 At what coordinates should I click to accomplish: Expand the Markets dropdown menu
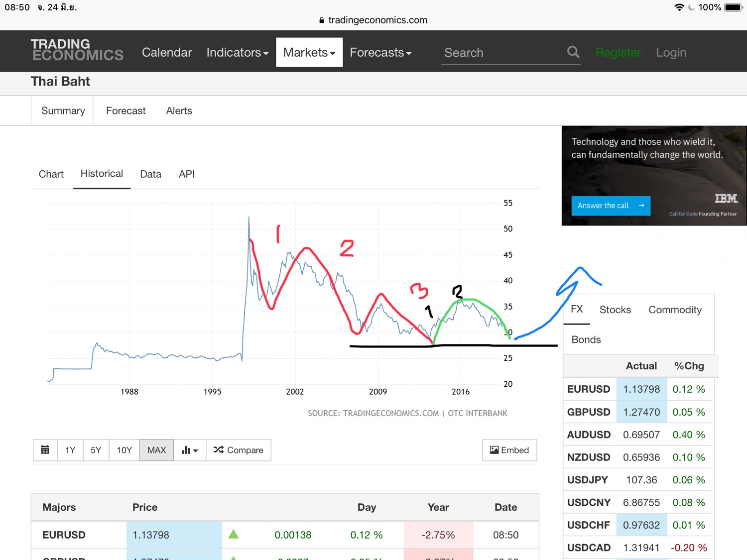309,52
